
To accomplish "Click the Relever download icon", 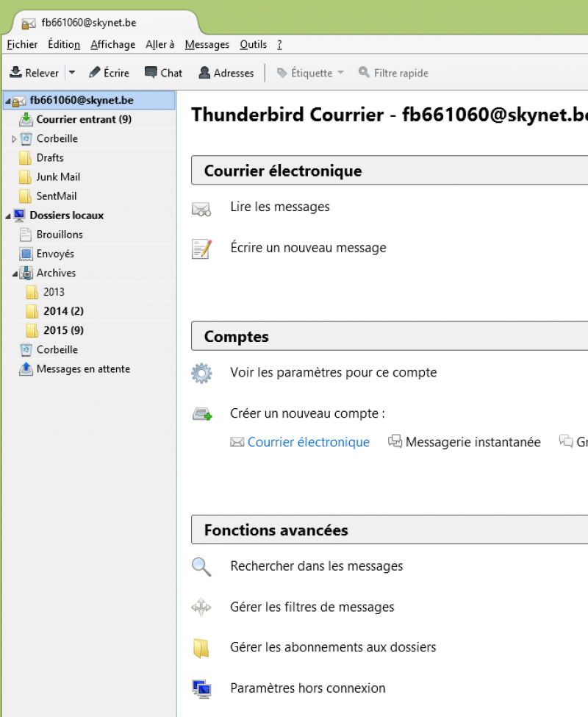I will [x=16, y=72].
